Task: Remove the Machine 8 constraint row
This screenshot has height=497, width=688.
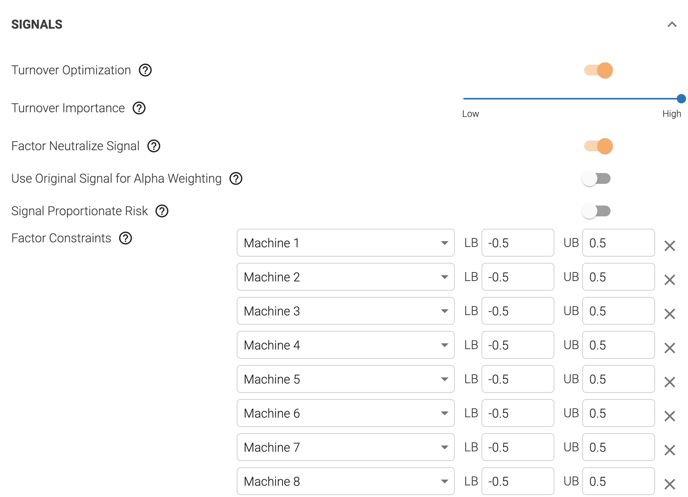Action: tap(670, 484)
